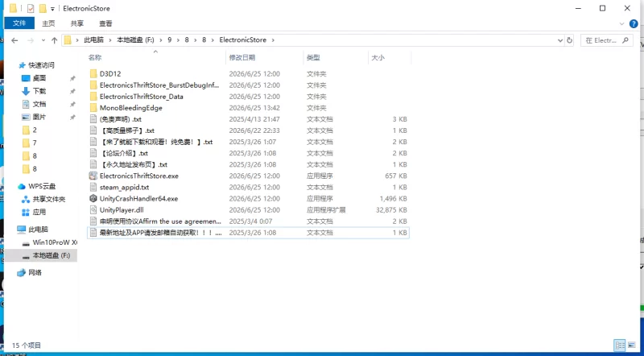The image size is (644, 356).
Task: Expand chevron after ElectronicStore in address bar
Action: point(273,40)
